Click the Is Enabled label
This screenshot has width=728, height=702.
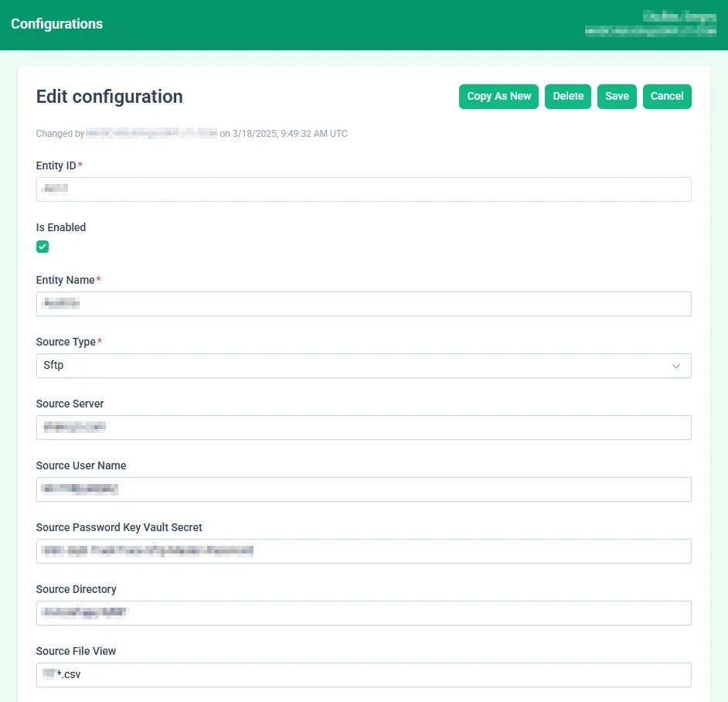(x=61, y=227)
